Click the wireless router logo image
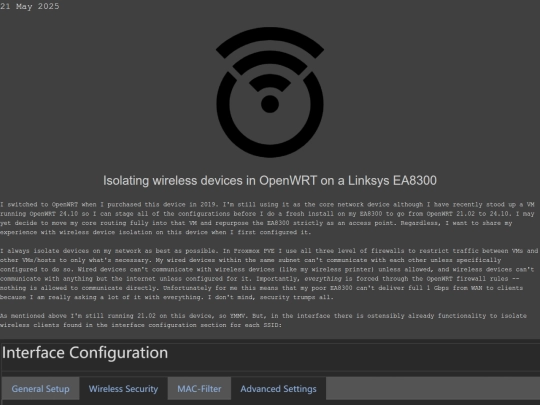540x405 pixels. (270, 92)
